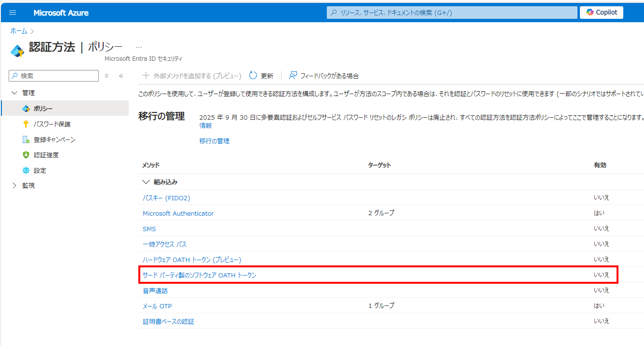Screen dimensions: 644x346
Task: Open the Azure portal hamburger menu
Action: pos(13,13)
